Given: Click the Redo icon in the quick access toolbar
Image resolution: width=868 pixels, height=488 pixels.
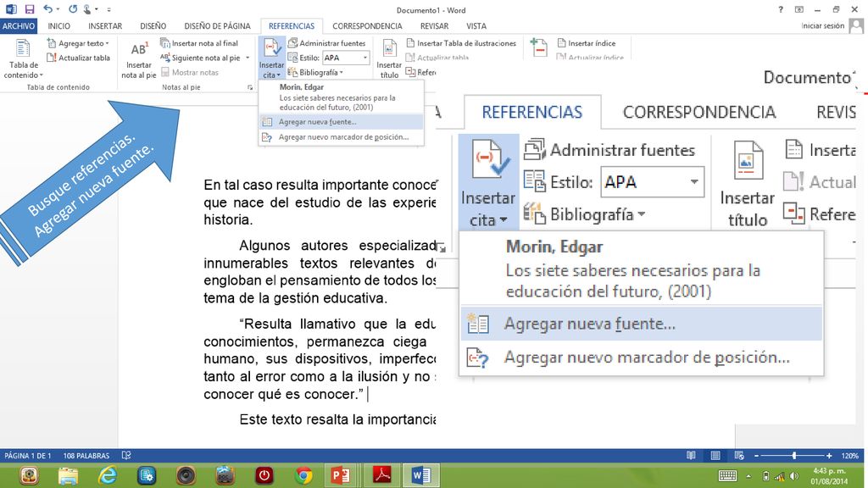Looking at the screenshot, I should click(x=73, y=9).
